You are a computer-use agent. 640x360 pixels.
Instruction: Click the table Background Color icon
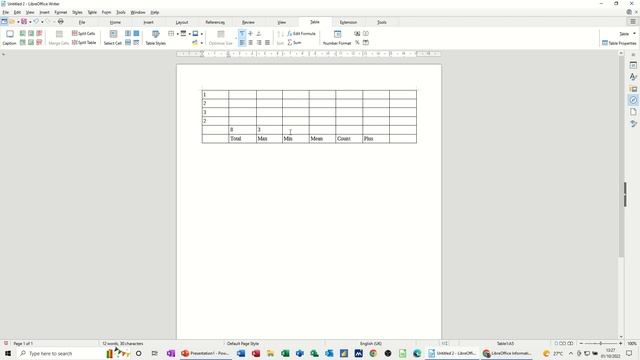click(195, 42)
